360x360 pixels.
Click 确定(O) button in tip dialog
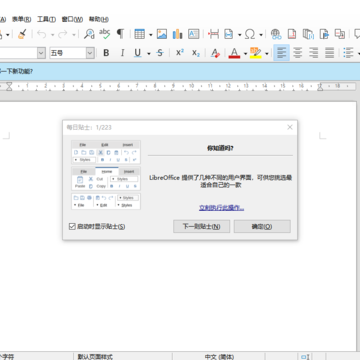click(x=262, y=227)
